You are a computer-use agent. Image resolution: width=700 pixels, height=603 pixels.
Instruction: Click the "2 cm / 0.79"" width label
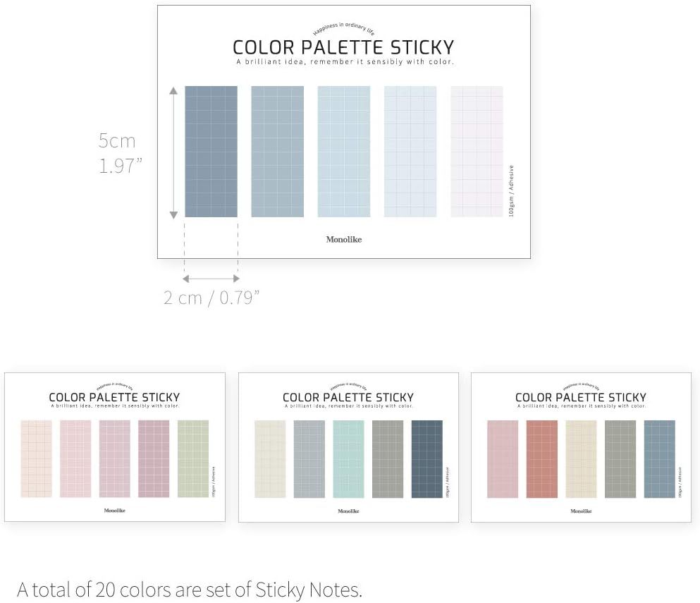click(x=211, y=298)
